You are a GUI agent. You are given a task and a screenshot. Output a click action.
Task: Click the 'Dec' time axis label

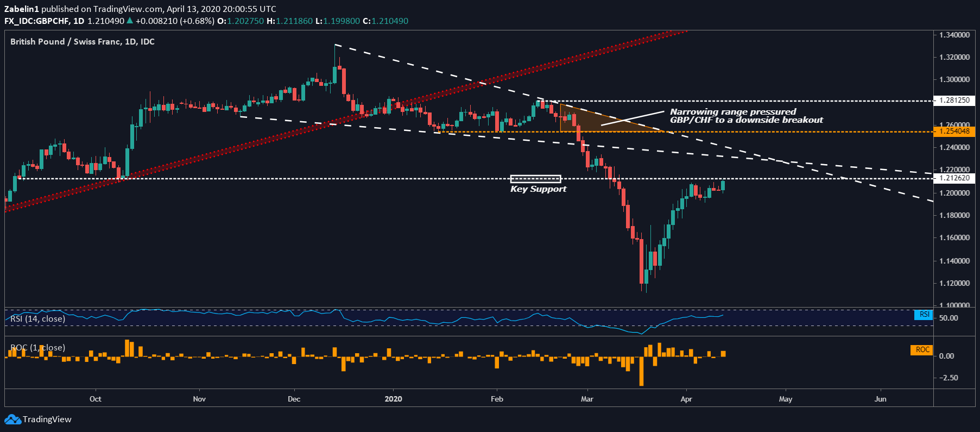[294, 399]
